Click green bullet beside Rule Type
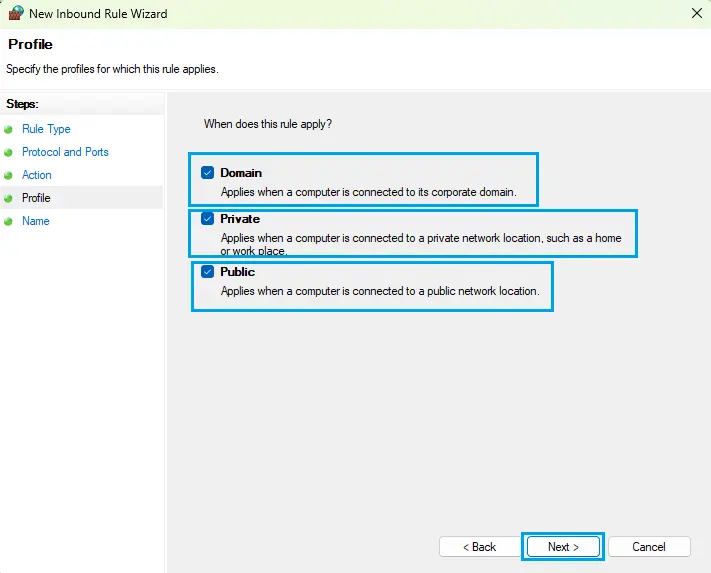 click(8, 130)
